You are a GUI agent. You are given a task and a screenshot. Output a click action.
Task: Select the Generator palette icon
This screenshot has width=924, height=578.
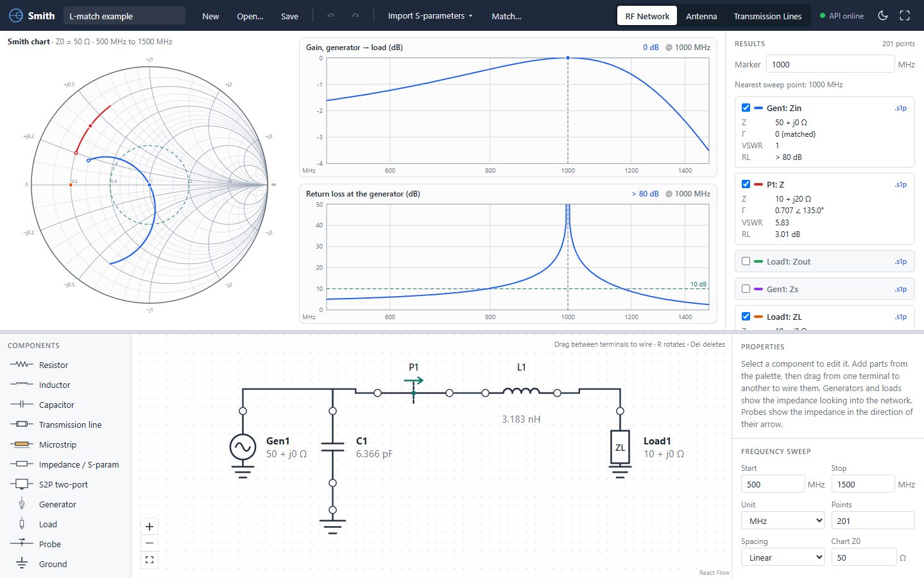click(22, 504)
